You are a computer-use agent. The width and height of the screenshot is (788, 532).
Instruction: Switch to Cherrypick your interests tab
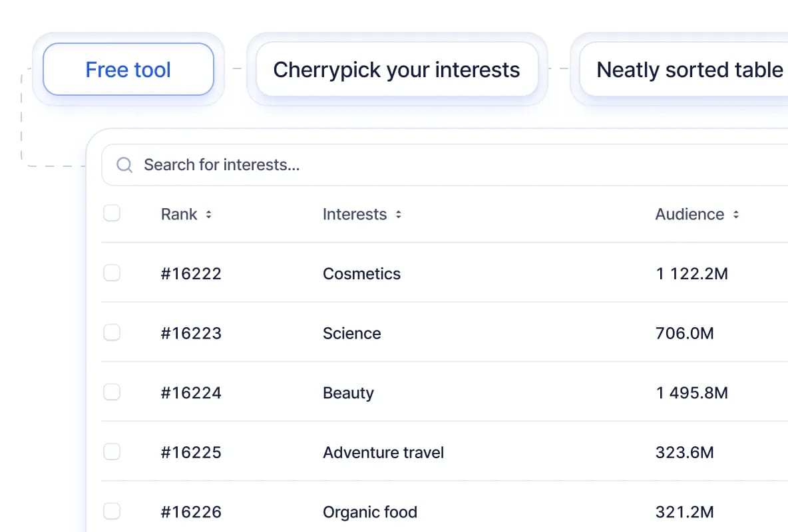tap(397, 70)
